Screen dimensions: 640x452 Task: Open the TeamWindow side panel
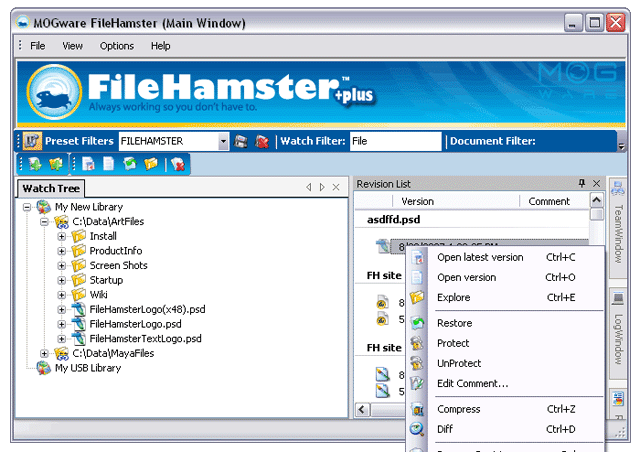[x=618, y=227]
